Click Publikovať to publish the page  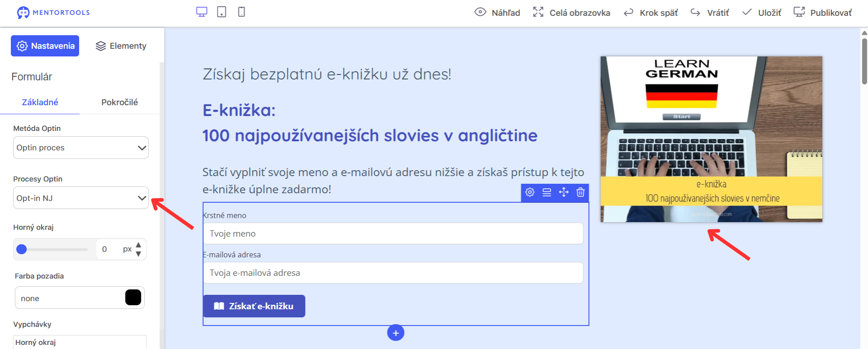(823, 13)
